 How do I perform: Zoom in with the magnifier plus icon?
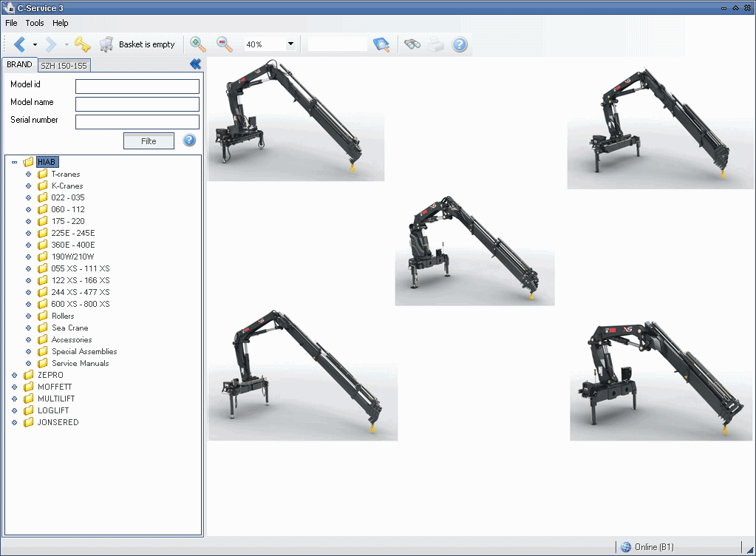197,44
